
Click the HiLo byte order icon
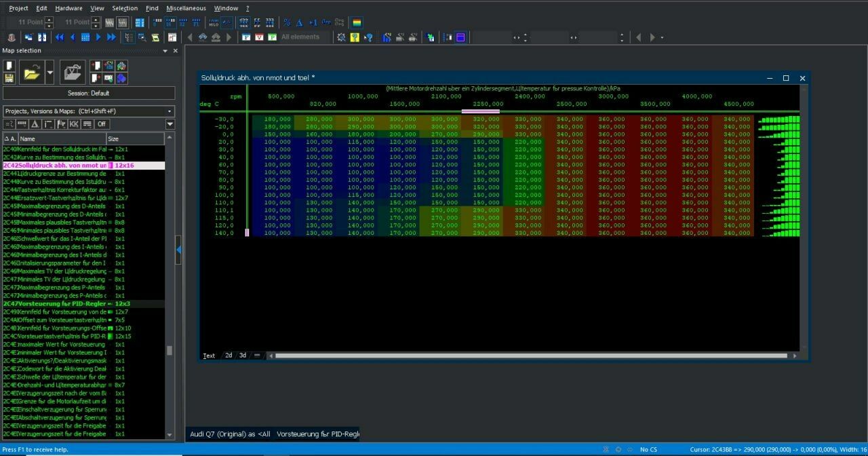click(214, 22)
